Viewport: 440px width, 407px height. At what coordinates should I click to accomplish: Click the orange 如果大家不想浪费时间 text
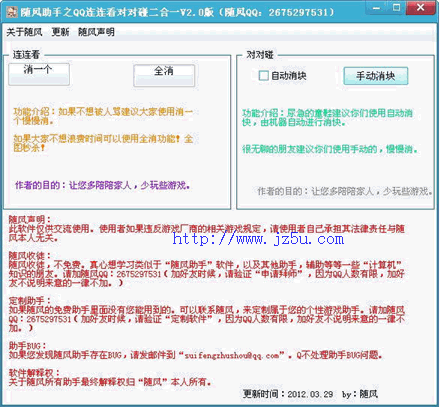(x=103, y=143)
